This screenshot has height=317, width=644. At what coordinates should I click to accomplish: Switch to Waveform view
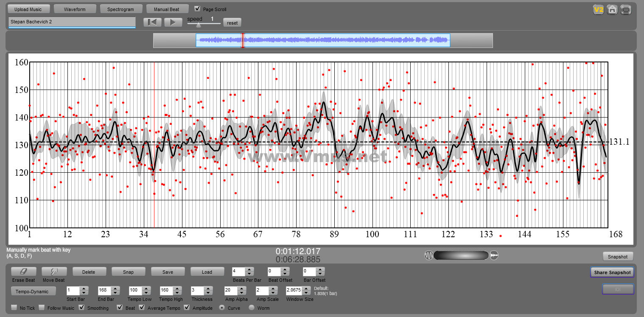tap(75, 9)
